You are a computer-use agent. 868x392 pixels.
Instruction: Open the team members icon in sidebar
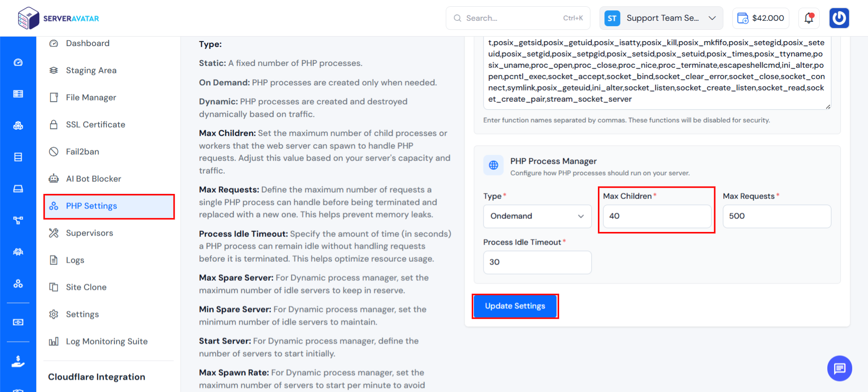tap(18, 252)
